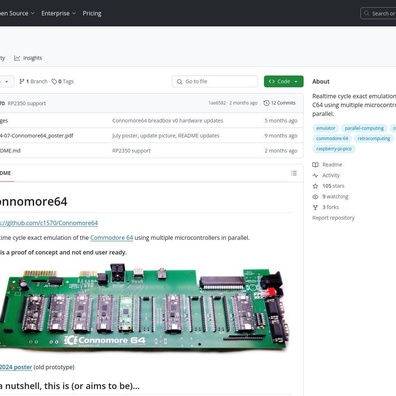Viewport: 396px width, 396px height.
Task: View the 3 forks link
Action: pyautogui.click(x=331, y=207)
